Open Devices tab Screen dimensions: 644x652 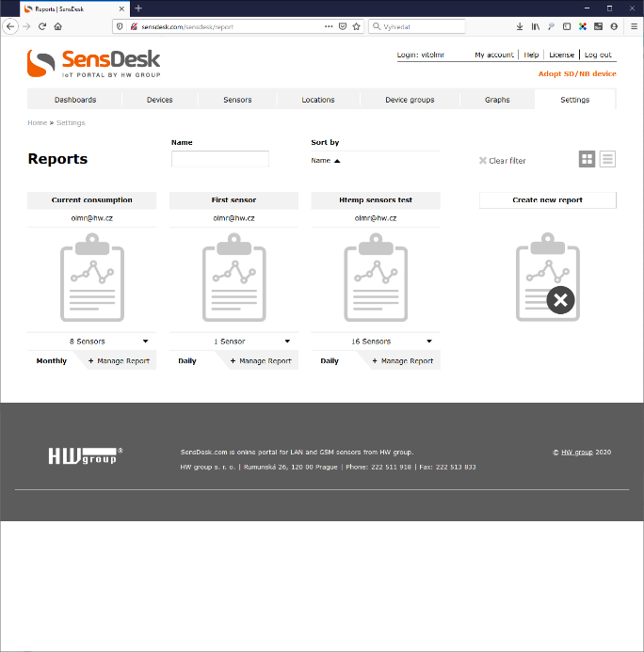click(159, 100)
